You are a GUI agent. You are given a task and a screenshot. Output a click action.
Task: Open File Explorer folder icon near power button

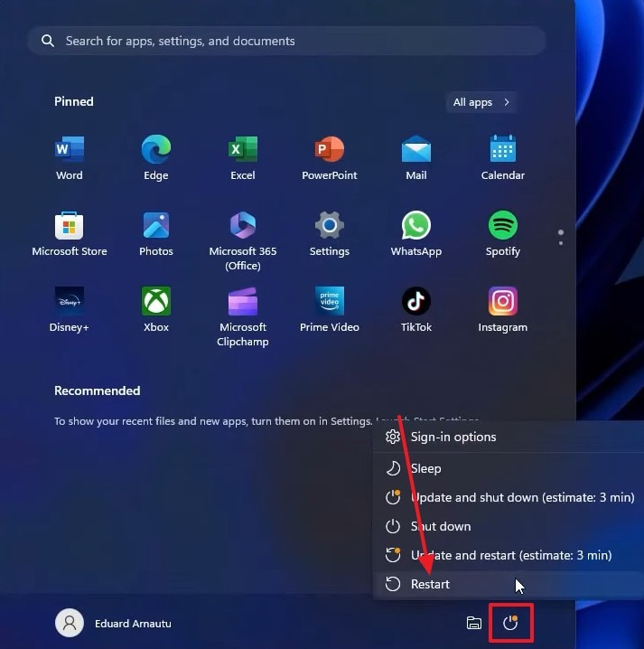473,623
